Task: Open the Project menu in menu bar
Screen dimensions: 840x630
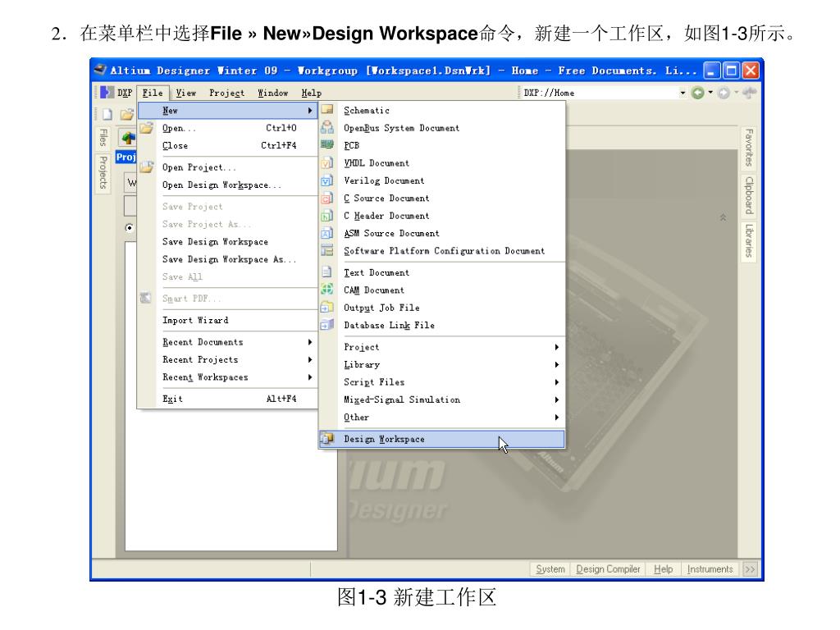Action: click(x=226, y=93)
